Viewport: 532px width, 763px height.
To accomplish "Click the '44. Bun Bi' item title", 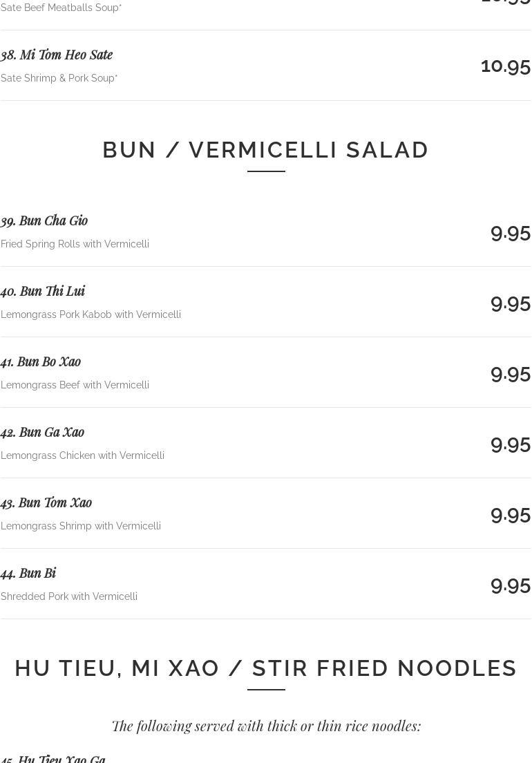I will [28, 573].
